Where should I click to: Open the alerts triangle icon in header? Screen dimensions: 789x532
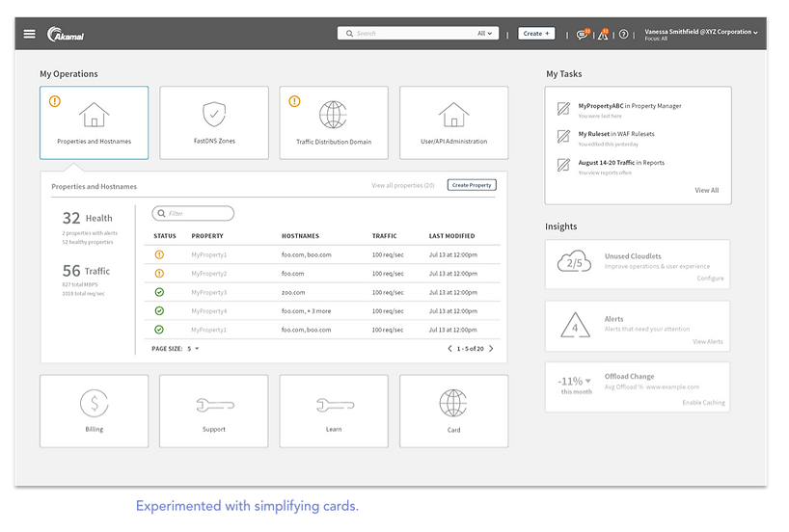602,34
